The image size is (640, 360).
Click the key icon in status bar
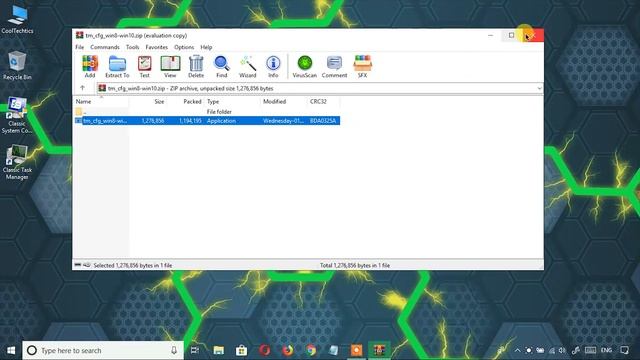(x=87, y=265)
